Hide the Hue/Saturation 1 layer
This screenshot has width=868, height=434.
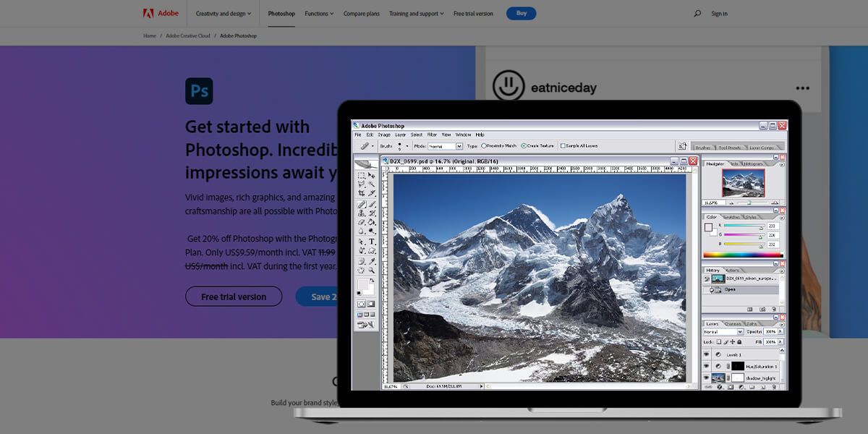(x=706, y=366)
